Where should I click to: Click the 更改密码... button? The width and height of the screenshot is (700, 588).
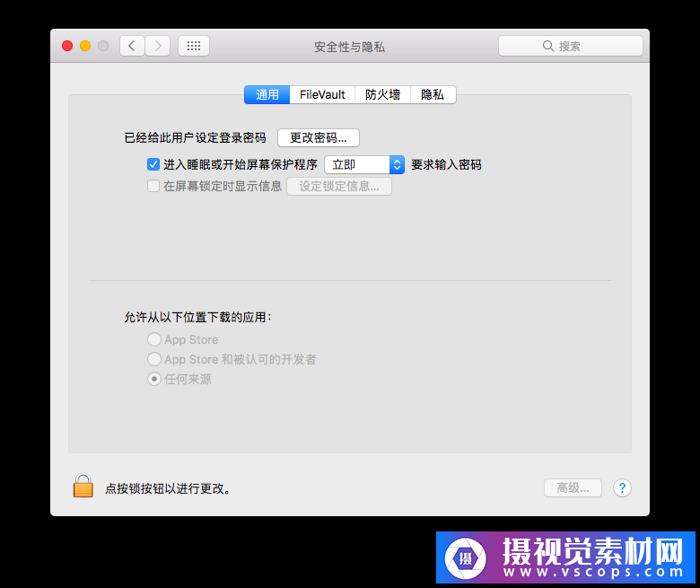click(x=318, y=137)
